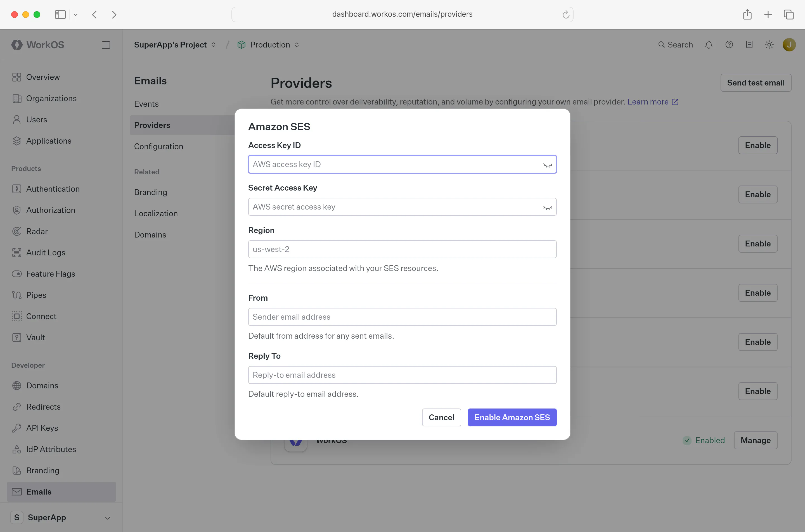Viewport: 805px width, 532px height.
Task: Click Send test email button
Action: pos(756,83)
